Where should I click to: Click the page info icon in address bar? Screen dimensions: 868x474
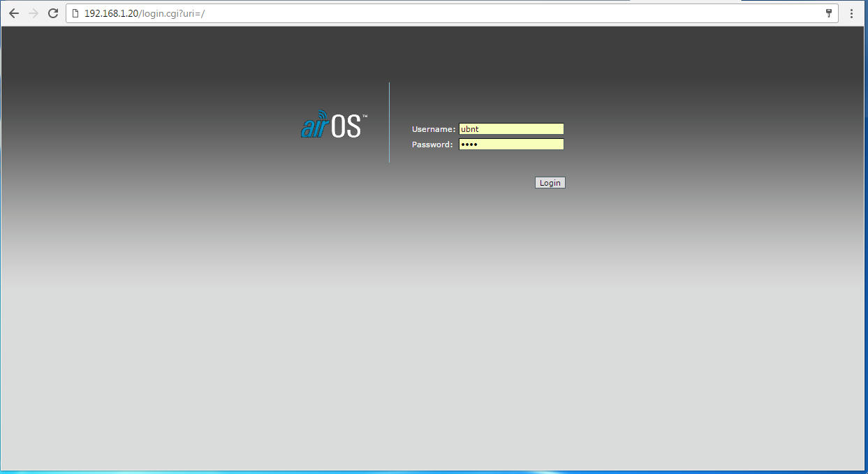76,13
